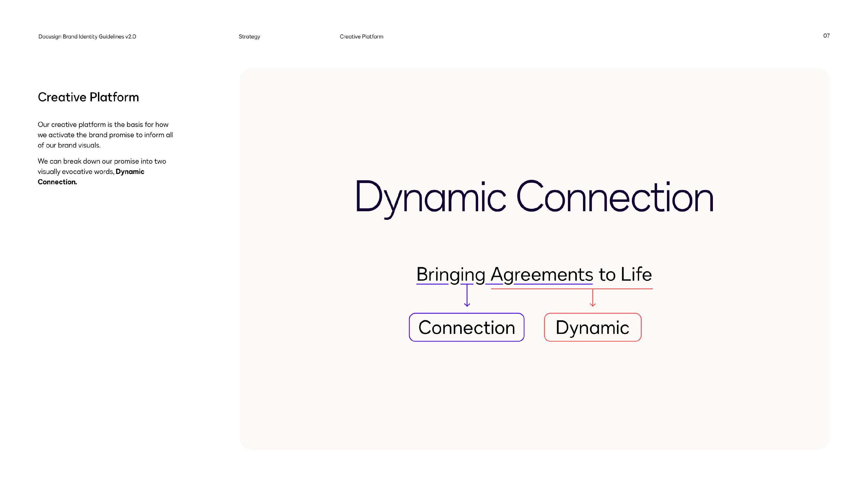868x488 pixels.
Task: Click the red downward arrow
Action: coord(592,298)
